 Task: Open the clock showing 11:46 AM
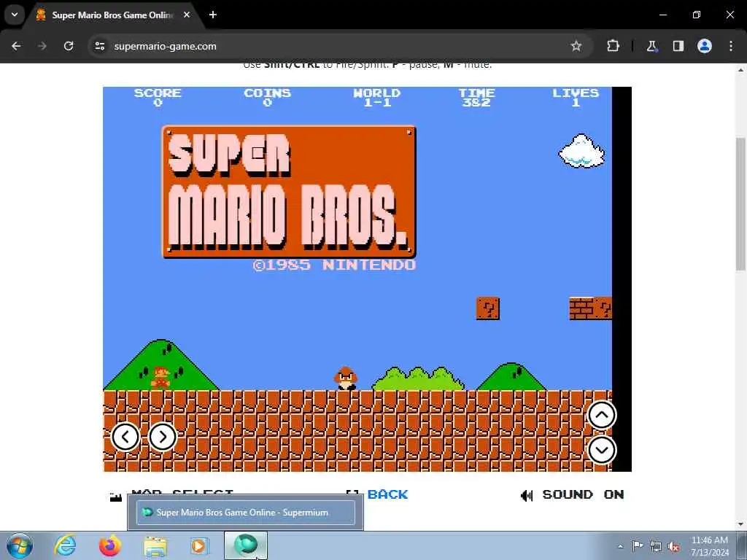point(710,546)
